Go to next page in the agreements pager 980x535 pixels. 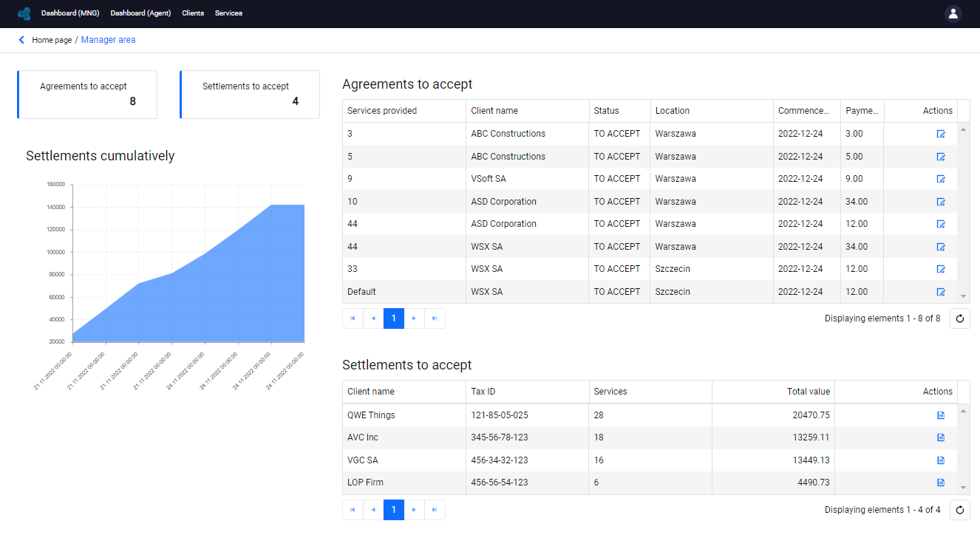click(414, 318)
